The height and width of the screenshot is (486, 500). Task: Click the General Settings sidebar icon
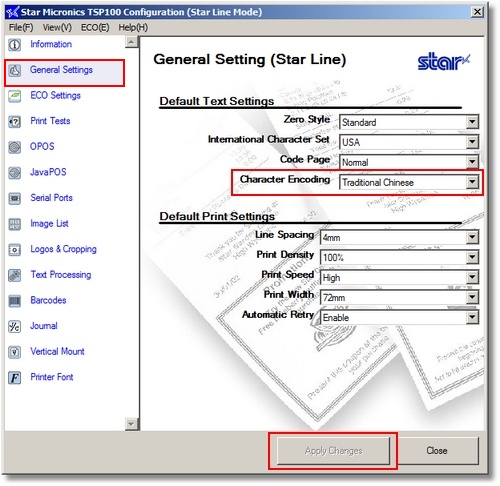14,70
